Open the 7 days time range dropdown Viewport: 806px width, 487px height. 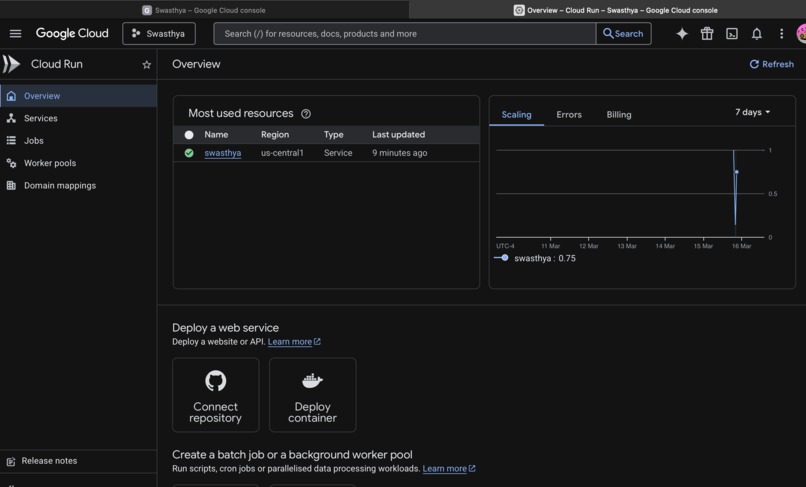coord(753,112)
